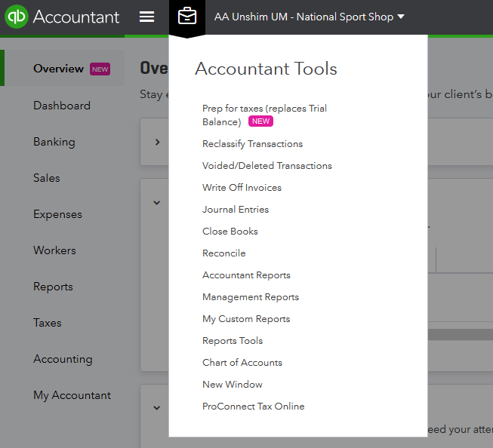Select Management Reports
Viewport: 493px width, 448px height.
[x=251, y=297]
